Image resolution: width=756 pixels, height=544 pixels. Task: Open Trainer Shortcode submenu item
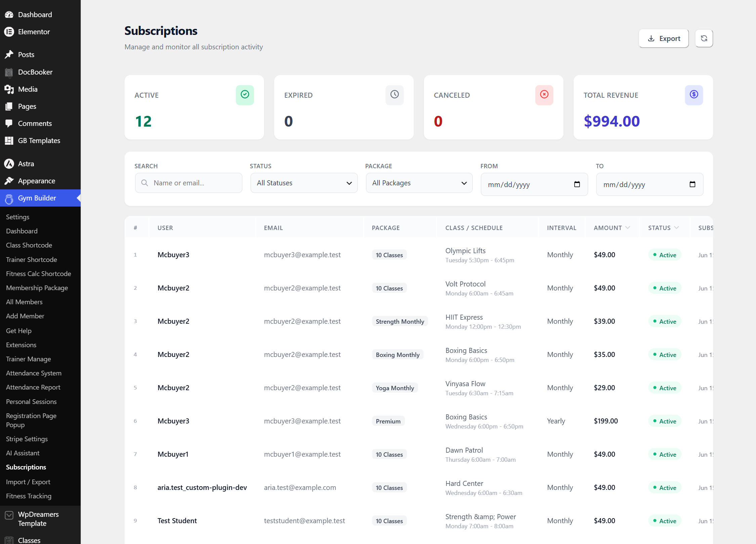click(x=31, y=260)
